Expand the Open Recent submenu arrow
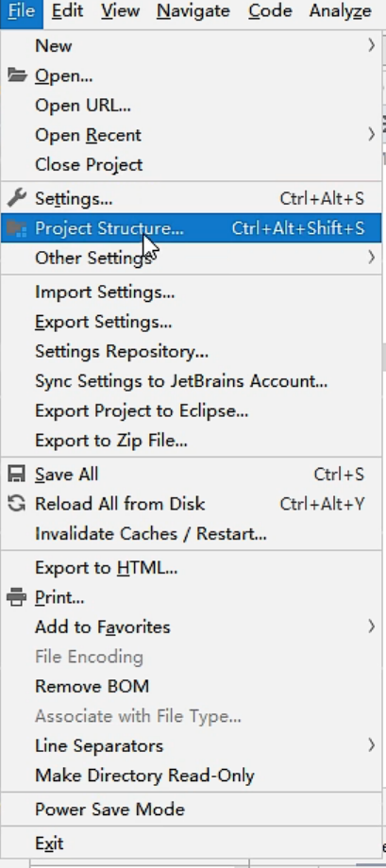This screenshot has height=868, width=386. point(372,135)
